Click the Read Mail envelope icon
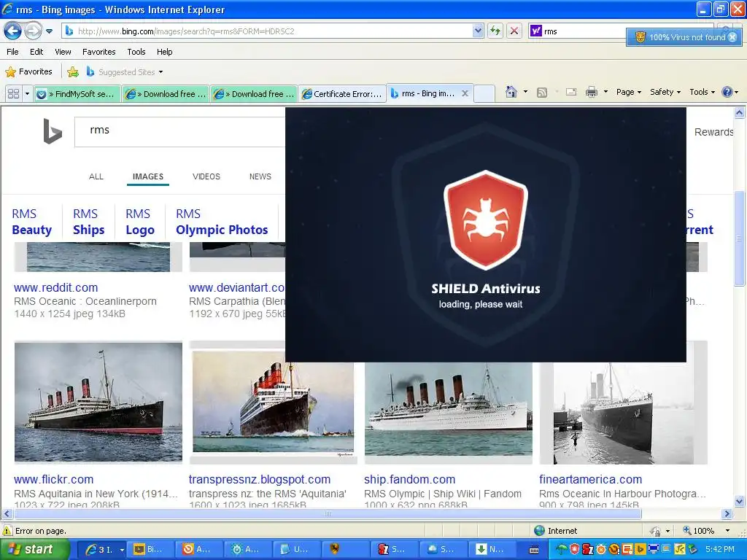The height and width of the screenshot is (560, 747). coord(570,92)
